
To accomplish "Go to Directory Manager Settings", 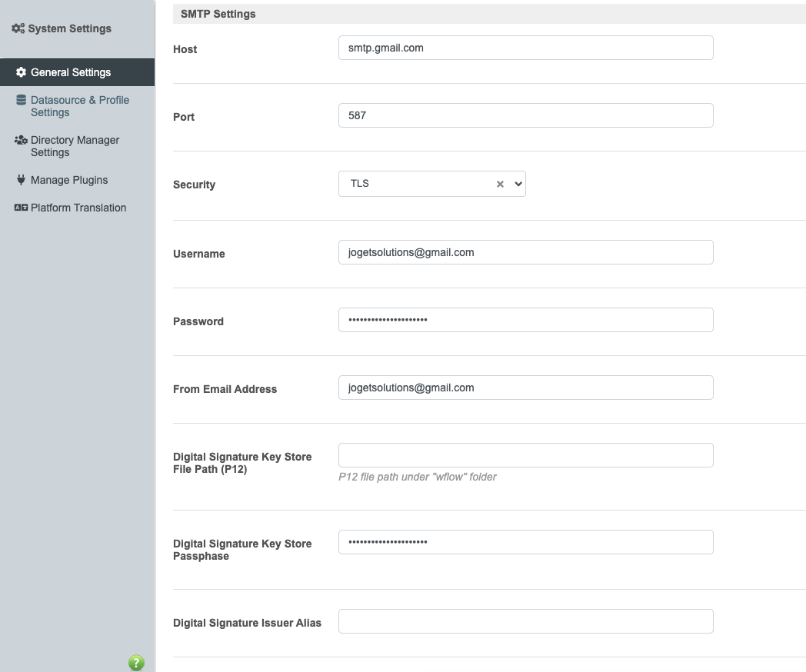I will click(75, 146).
